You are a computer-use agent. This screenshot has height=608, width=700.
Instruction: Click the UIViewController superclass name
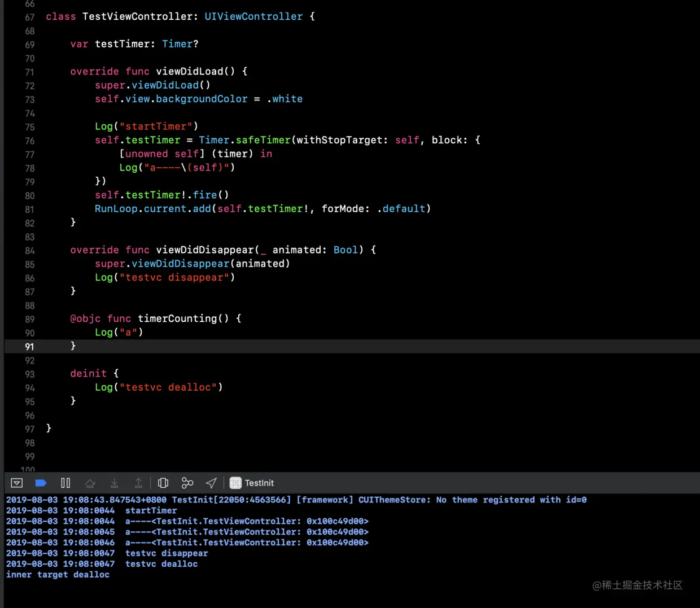pyautogui.click(x=253, y=16)
